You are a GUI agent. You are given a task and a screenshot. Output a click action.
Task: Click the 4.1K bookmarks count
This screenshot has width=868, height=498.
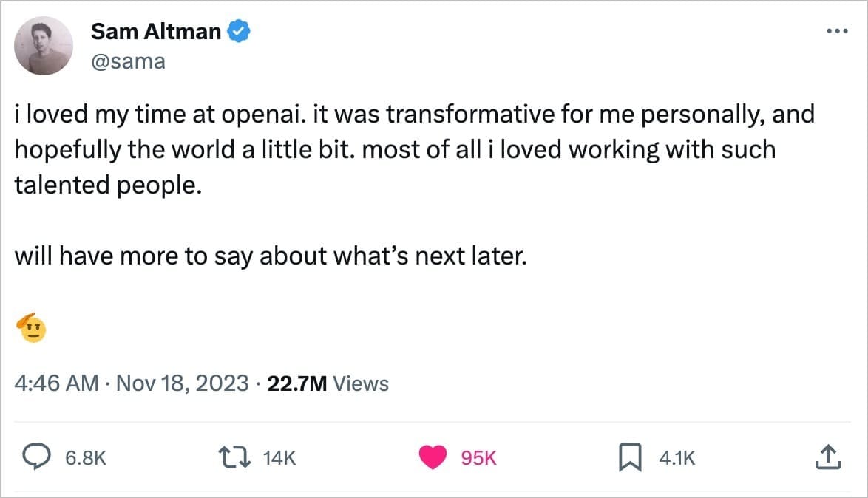point(677,458)
